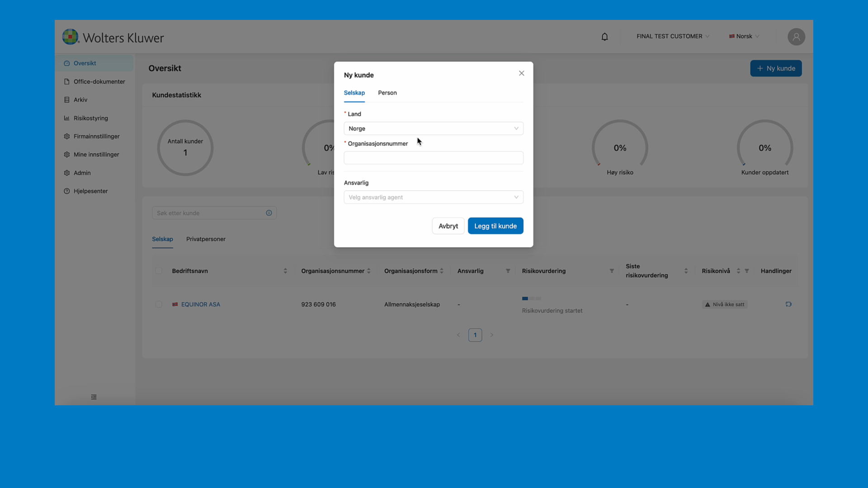Click the sidebar collapse icon
Screen dimensions: 868x488
(94, 397)
